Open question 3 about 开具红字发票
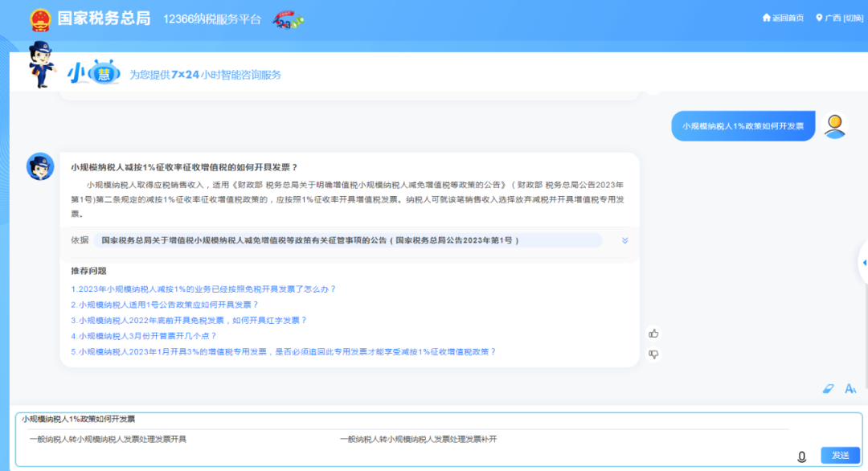This screenshot has height=471, width=868. tap(188, 320)
